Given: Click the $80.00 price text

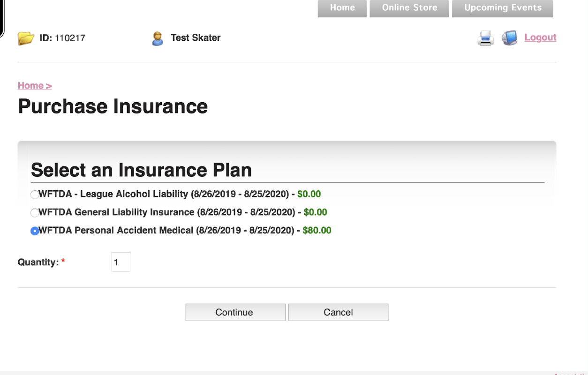Looking at the screenshot, I should tap(317, 231).
